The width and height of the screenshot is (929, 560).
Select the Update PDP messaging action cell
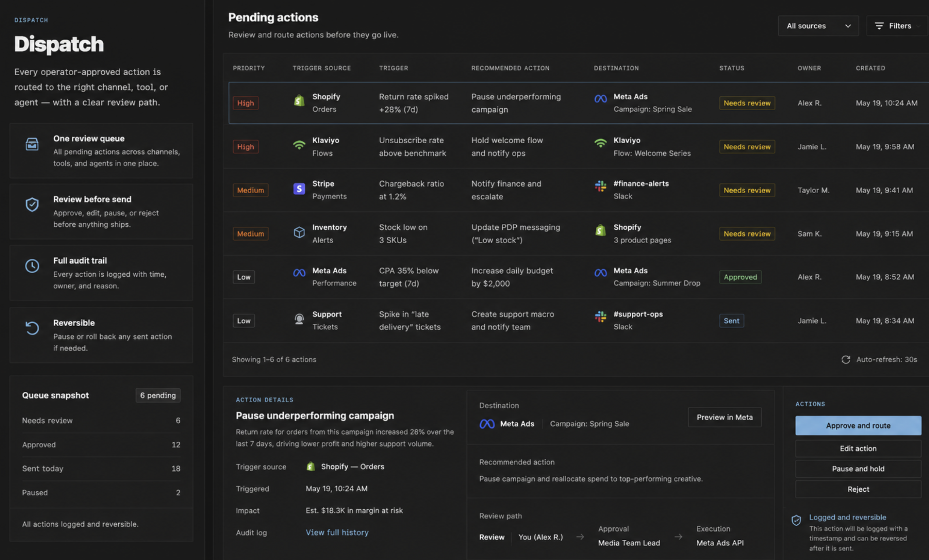point(516,233)
